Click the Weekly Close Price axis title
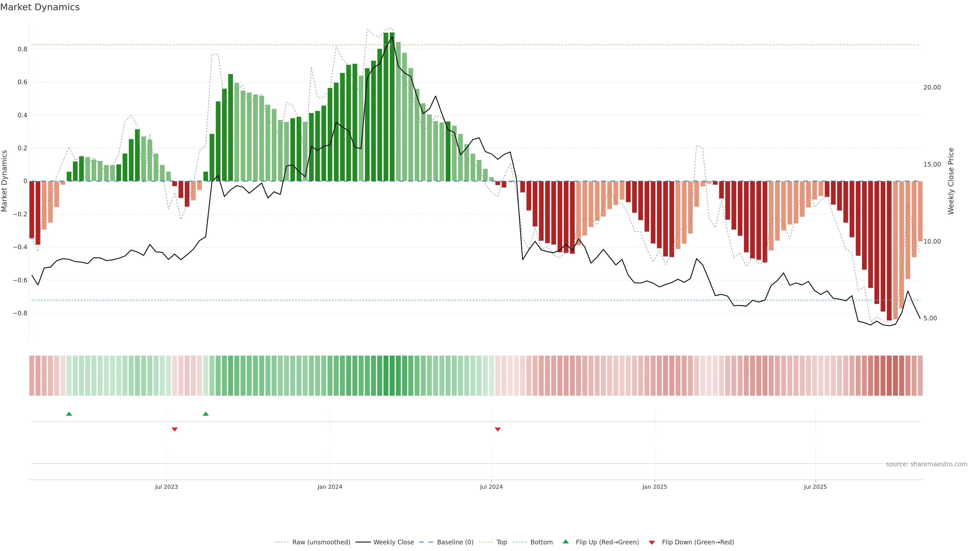Screen dimensions: 980x551 pos(951,181)
